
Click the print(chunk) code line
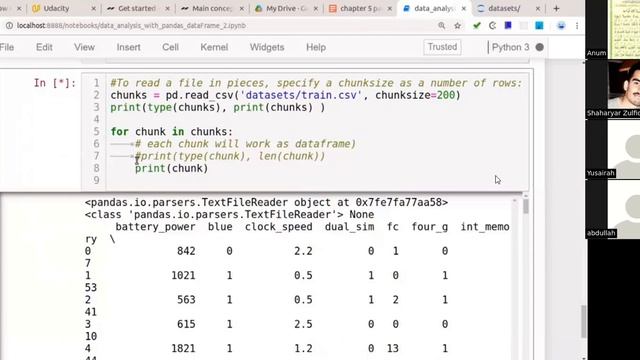[x=171, y=168]
